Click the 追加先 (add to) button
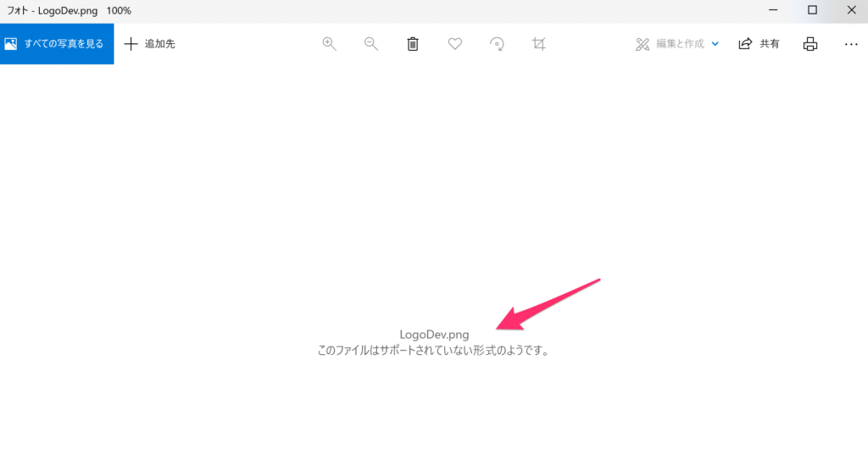This screenshot has width=868, height=454. (x=149, y=44)
